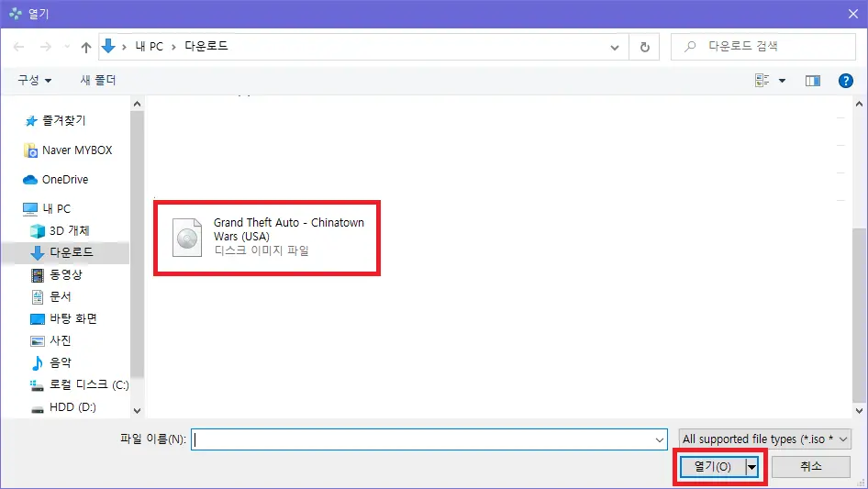Open 'Naver MYBOX' in the sidebar

pyautogui.click(x=77, y=150)
